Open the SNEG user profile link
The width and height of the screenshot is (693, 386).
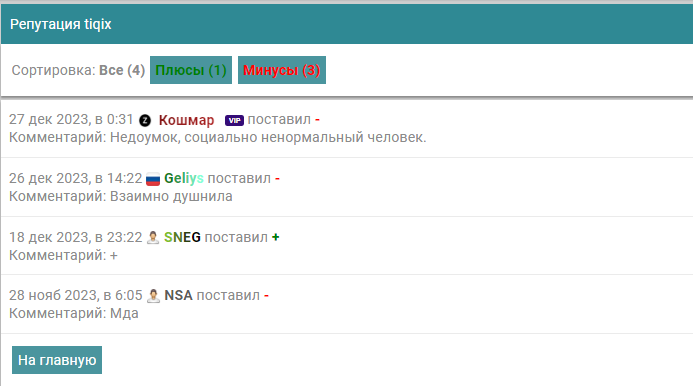182,237
